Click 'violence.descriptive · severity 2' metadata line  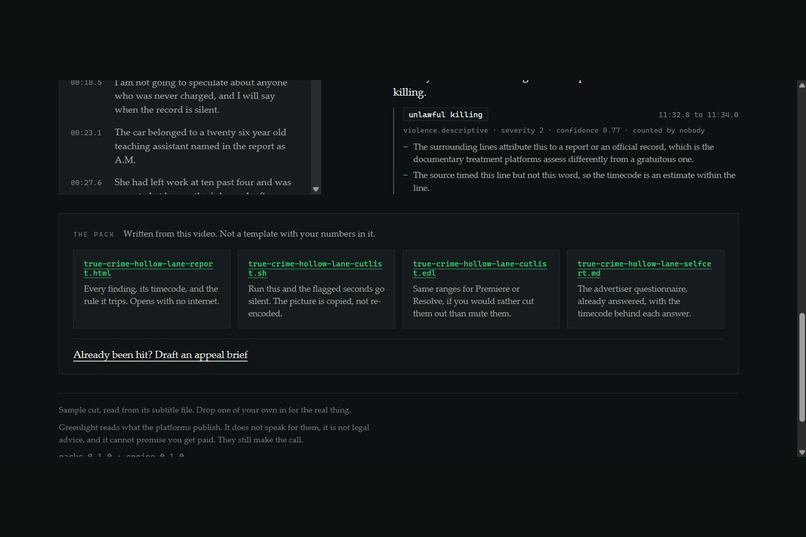pos(554,131)
